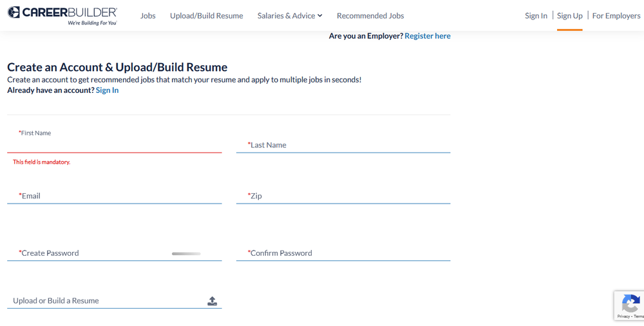Expand the Salaries & Advice dropdown
Image resolution: width=644 pixels, height=326 pixels.
(290, 15)
